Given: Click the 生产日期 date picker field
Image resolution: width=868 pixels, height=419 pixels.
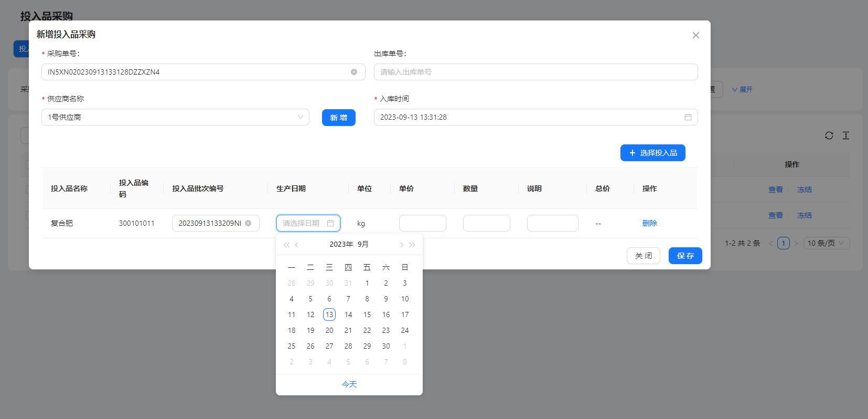Looking at the screenshot, I should [308, 223].
